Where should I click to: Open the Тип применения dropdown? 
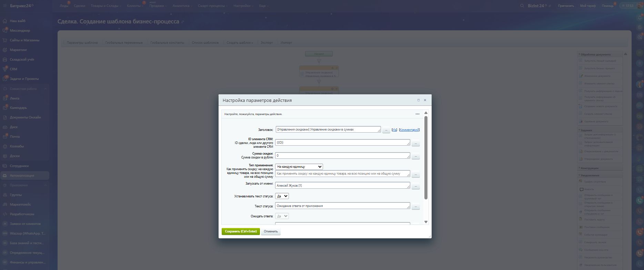pos(299,167)
